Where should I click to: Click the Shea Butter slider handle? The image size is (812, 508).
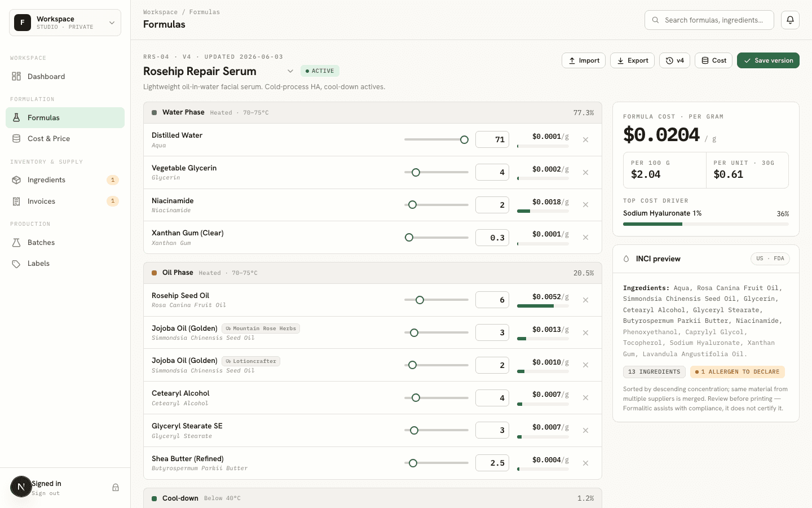413,463
